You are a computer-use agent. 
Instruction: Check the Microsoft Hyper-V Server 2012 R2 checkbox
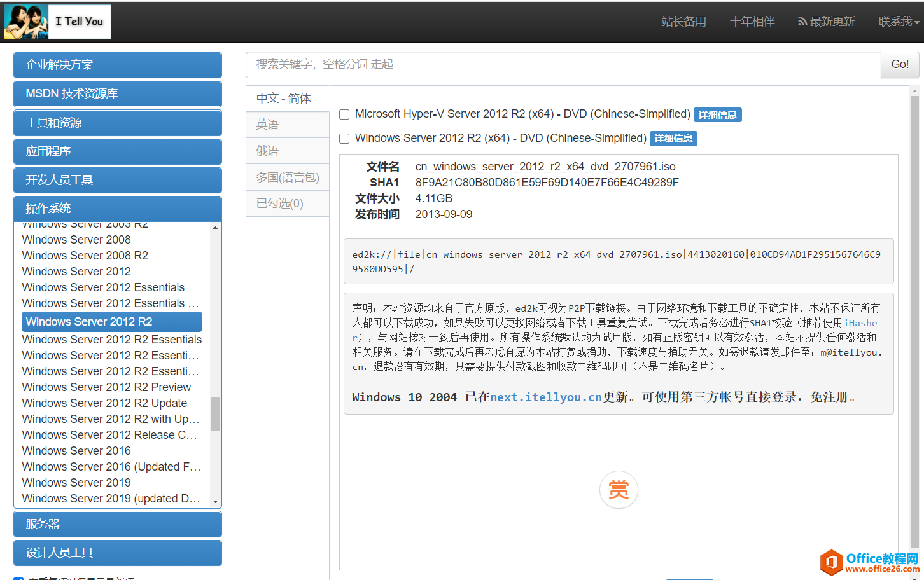click(344, 114)
